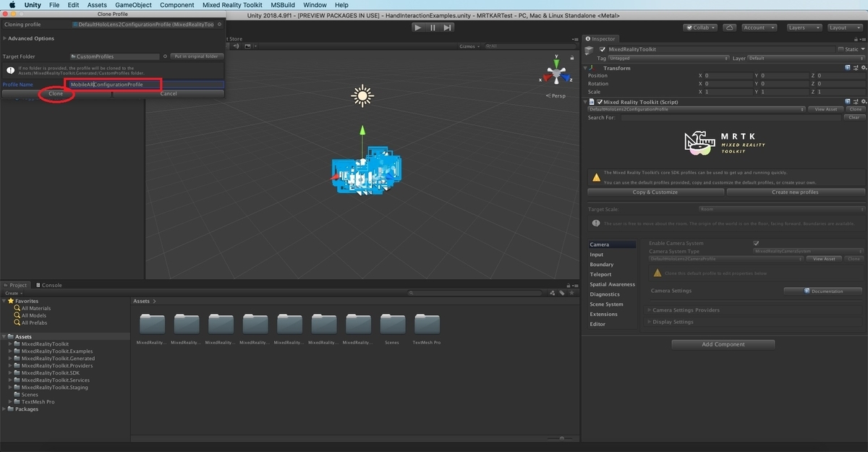Open the Collab dropdown
Screen dimensions: 868x452
701,27
